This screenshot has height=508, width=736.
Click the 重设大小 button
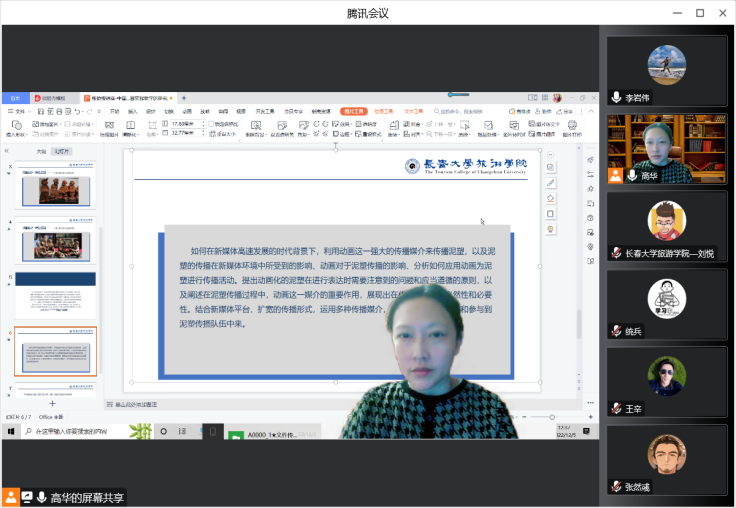(x=223, y=134)
